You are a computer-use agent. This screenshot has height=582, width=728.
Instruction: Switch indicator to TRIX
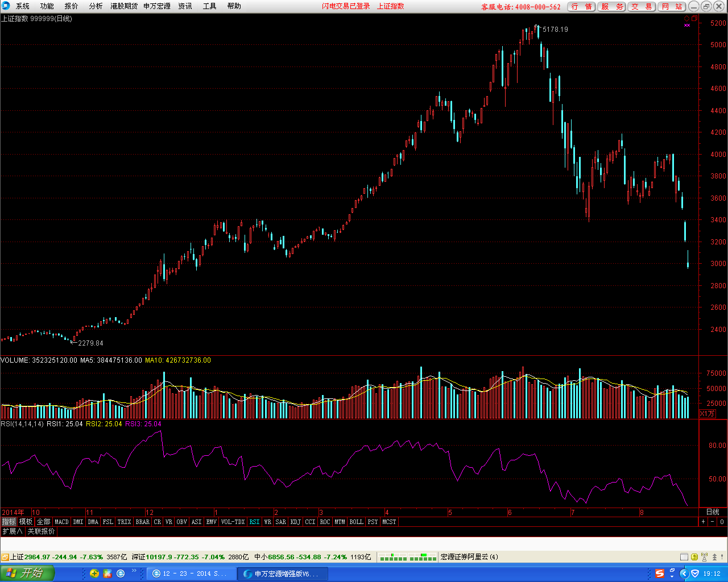pyautogui.click(x=124, y=522)
